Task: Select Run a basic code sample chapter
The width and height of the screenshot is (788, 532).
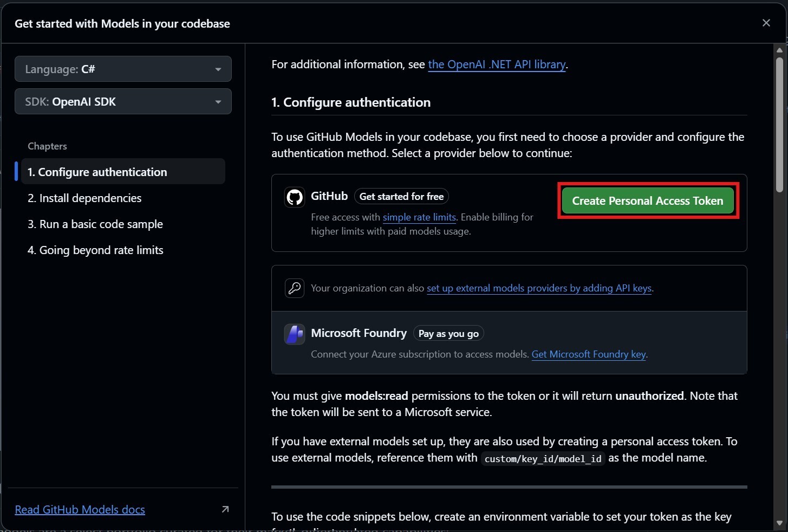Action: coord(95,224)
